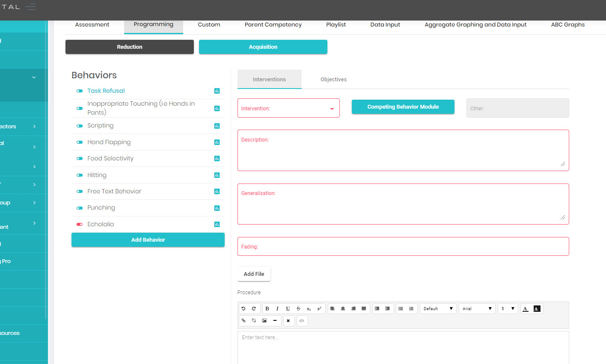The height and width of the screenshot is (364, 606).
Task: Toggle the Free Text Behavior switch
Action: tap(80, 191)
